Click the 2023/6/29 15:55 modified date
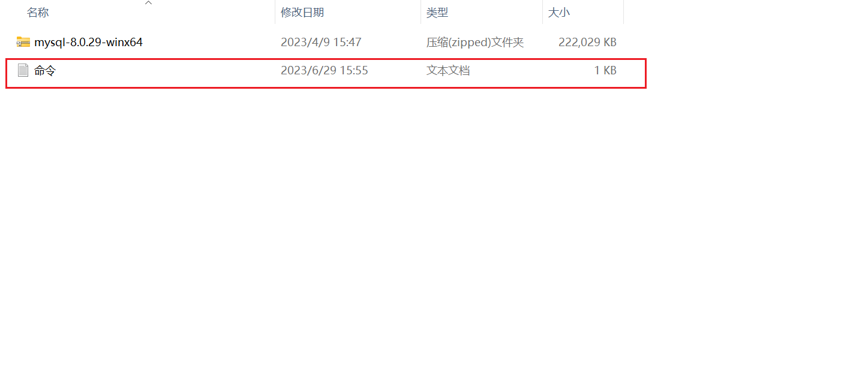 pyautogui.click(x=325, y=71)
